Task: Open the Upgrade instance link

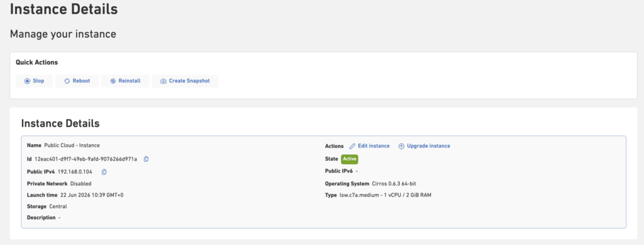Action: [x=425, y=146]
